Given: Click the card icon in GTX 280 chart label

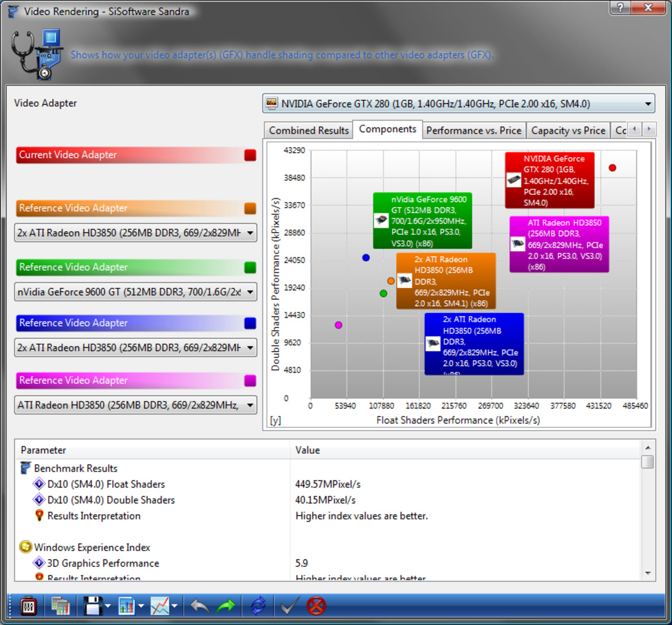Looking at the screenshot, I should (513, 180).
